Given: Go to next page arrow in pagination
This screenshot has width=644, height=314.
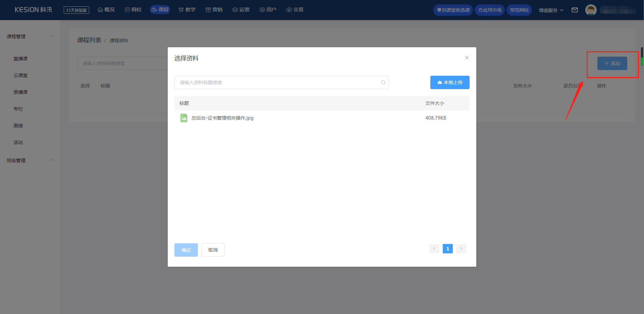Looking at the screenshot, I should tap(461, 249).
